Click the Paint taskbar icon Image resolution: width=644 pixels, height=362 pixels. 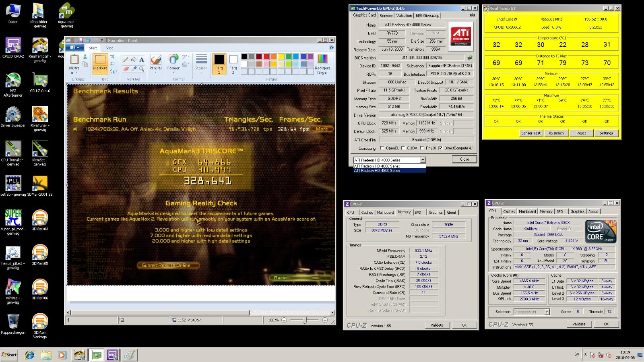pos(129,355)
